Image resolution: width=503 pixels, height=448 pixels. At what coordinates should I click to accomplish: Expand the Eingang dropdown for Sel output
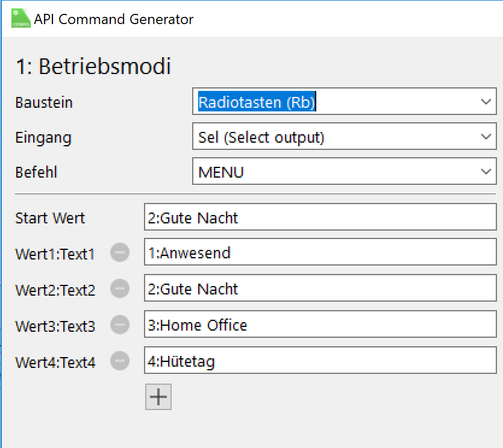click(x=344, y=138)
